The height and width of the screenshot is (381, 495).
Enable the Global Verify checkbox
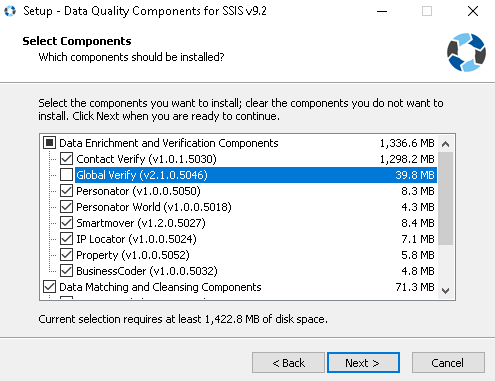pyautogui.click(x=66, y=175)
